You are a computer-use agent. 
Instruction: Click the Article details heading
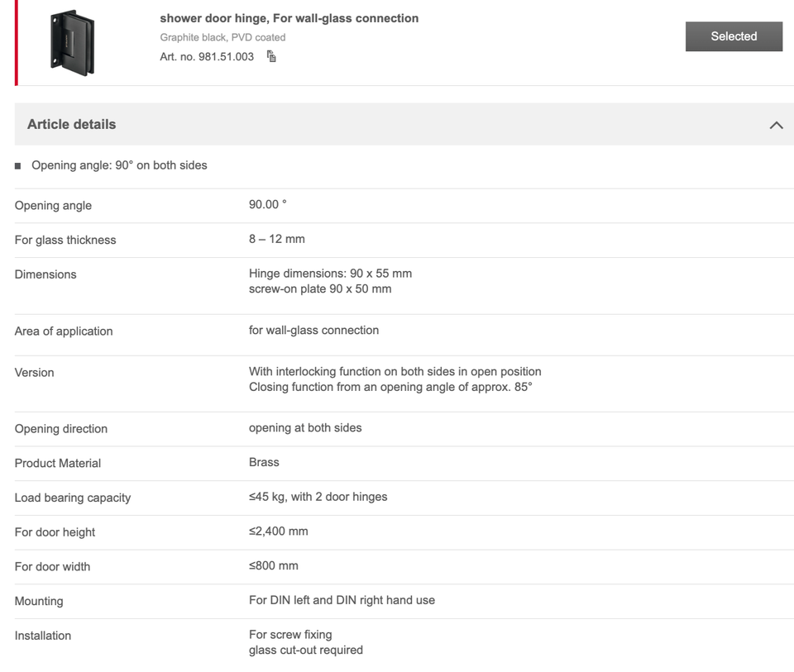click(x=72, y=124)
